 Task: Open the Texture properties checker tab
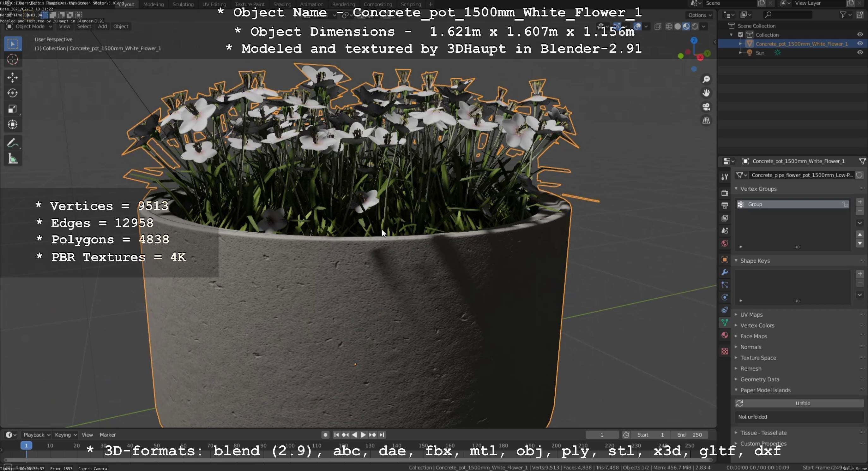pos(725,351)
